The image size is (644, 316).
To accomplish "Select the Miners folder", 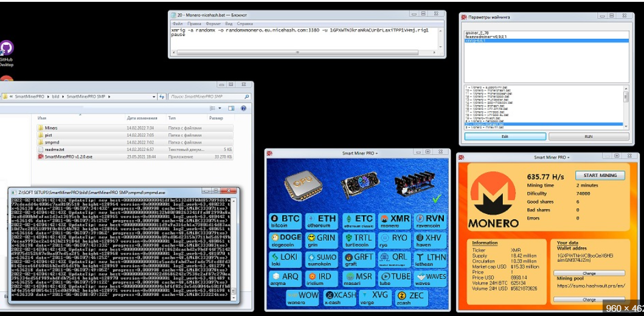I will tap(135, 128).
